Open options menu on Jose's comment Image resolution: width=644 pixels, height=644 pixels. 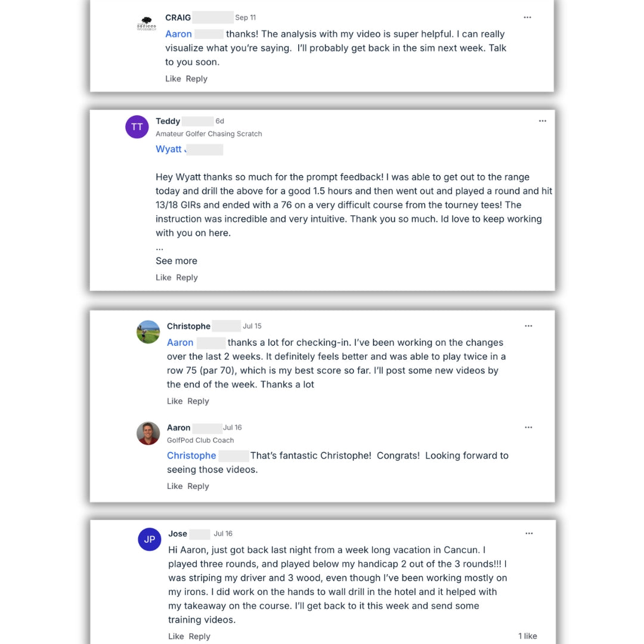[529, 534]
